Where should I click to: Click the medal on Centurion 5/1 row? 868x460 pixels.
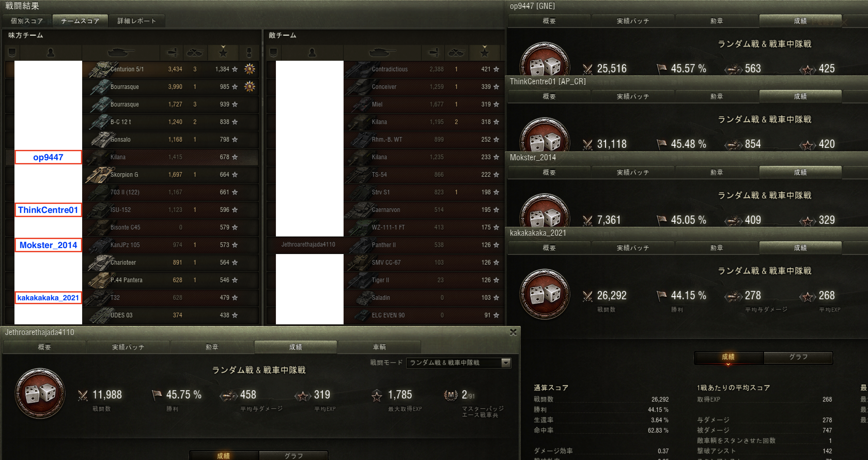(x=249, y=69)
